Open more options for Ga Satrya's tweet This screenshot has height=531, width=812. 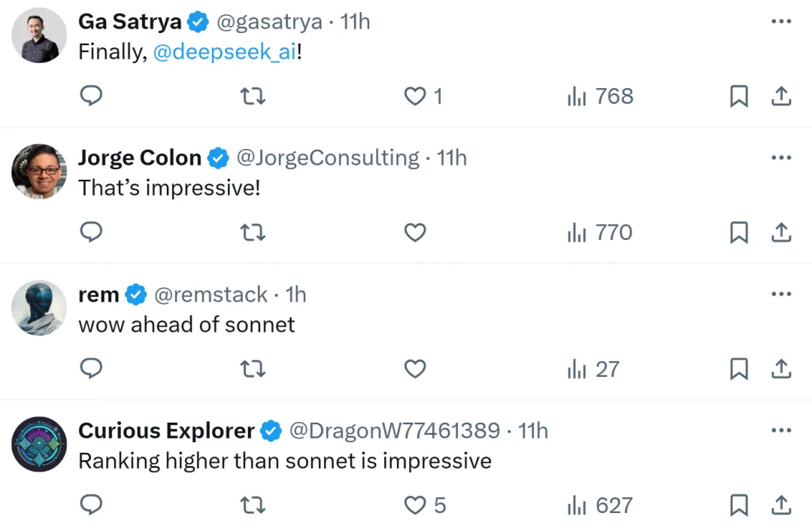(x=781, y=21)
